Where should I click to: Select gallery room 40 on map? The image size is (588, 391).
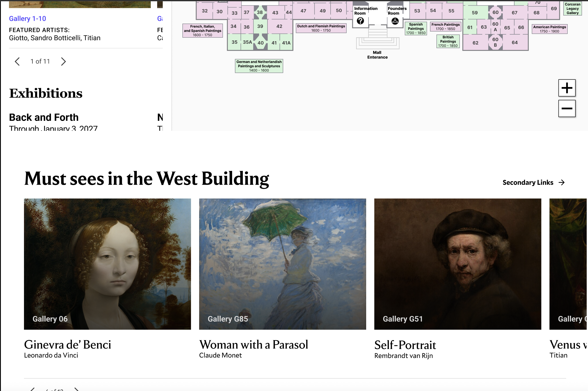(x=261, y=43)
